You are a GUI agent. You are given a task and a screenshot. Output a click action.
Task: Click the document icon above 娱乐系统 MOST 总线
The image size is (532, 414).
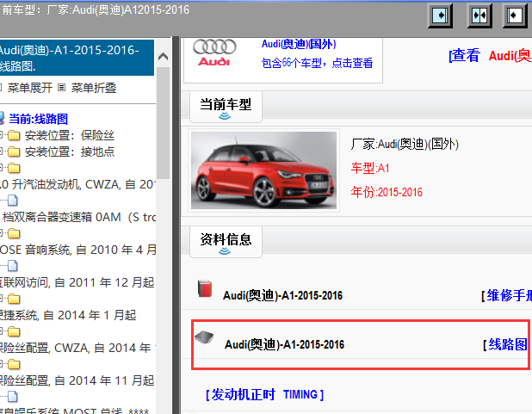pos(13,396)
